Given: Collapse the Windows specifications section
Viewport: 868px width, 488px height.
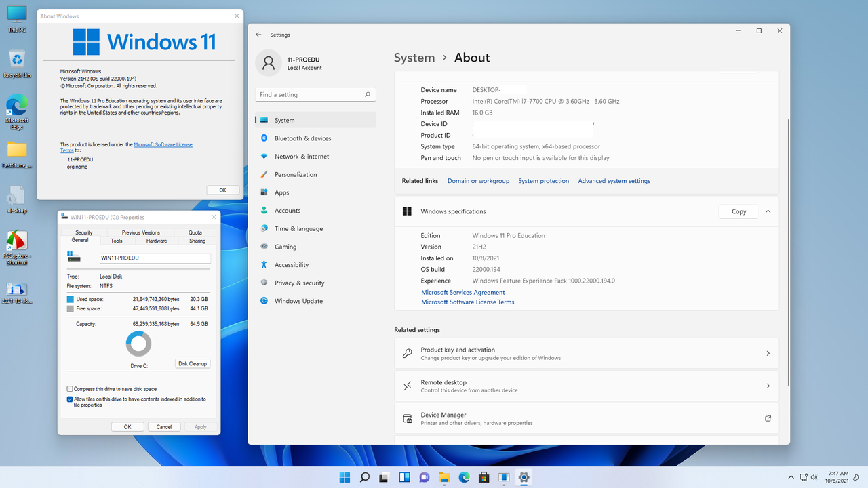Looking at the screenshot, I should 768,211.
